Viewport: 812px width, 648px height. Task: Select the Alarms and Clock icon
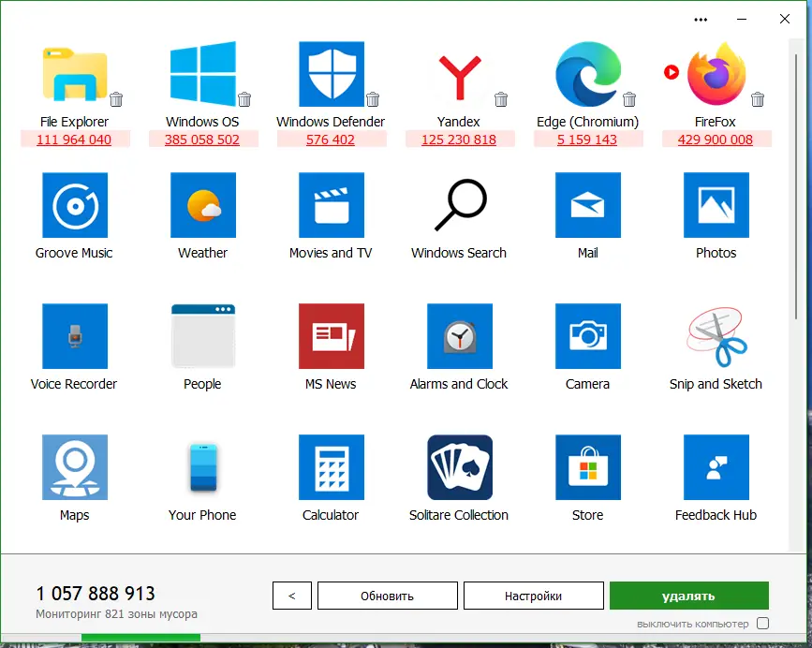pos(460,336)
